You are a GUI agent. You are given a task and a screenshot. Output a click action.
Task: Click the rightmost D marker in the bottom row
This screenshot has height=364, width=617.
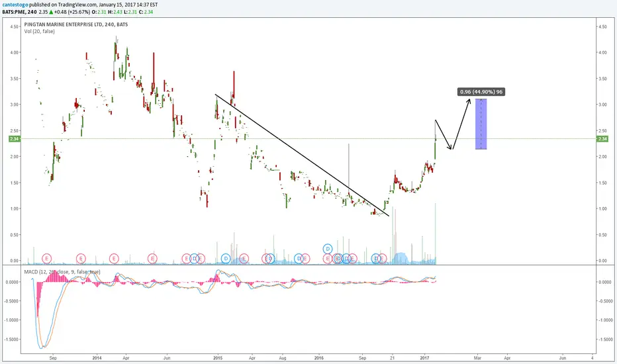(376, 259)
